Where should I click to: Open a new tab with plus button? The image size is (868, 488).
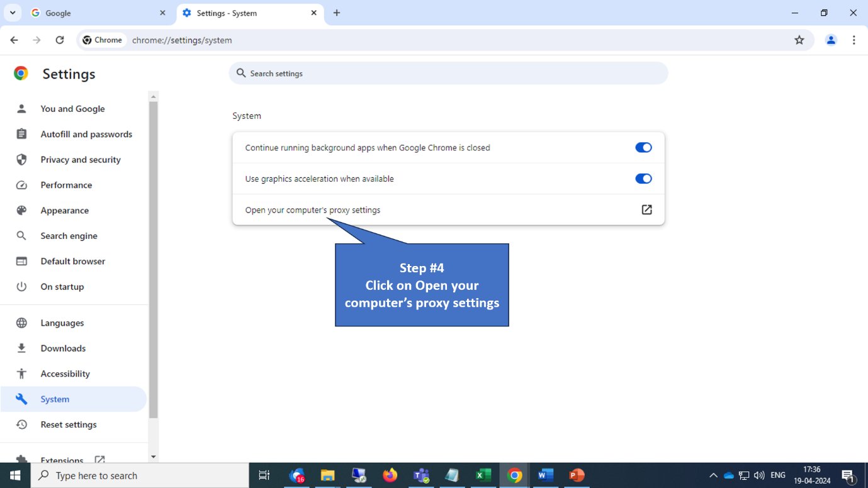(x=337, y=13)
